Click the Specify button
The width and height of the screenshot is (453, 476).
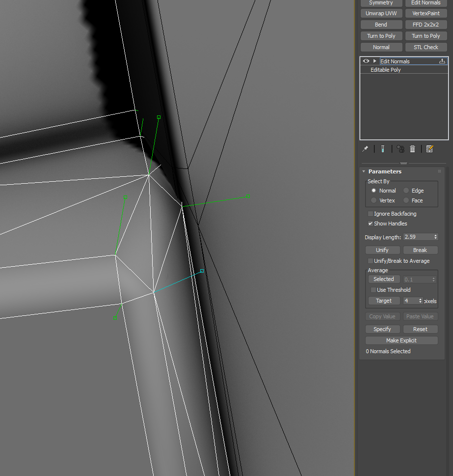click(382, 329)
